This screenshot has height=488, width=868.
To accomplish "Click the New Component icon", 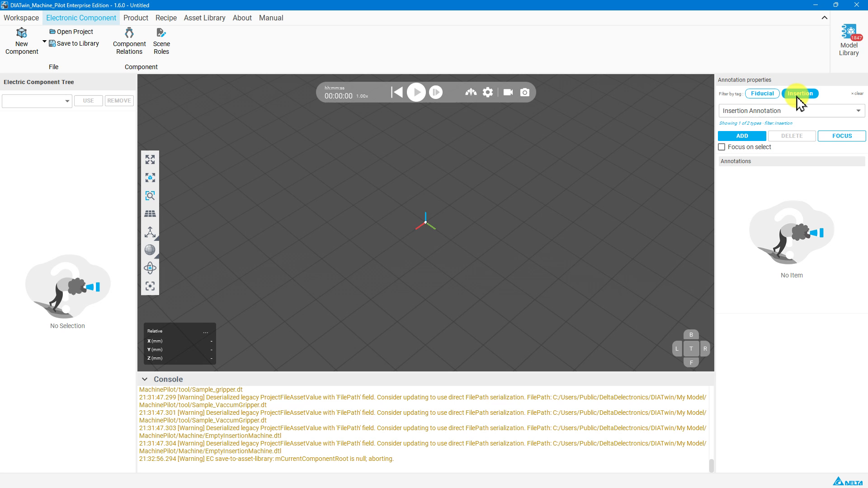I will point(21,33).
